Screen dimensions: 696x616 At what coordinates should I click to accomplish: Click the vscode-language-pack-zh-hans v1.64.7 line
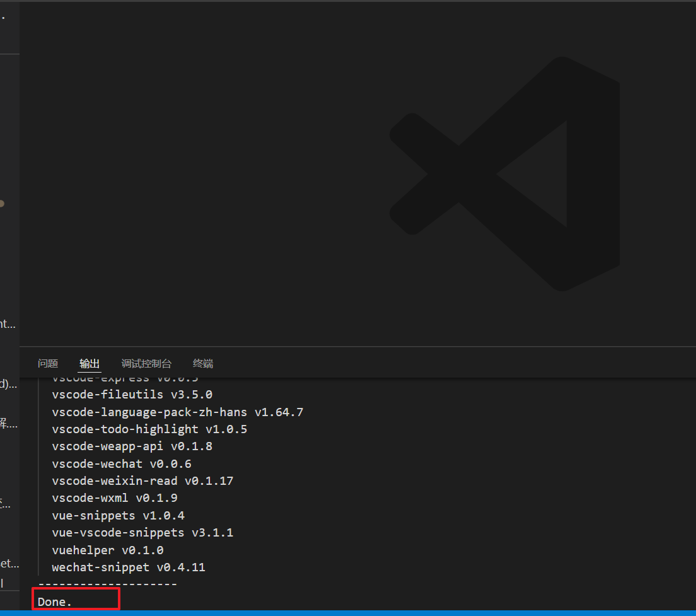178,412
